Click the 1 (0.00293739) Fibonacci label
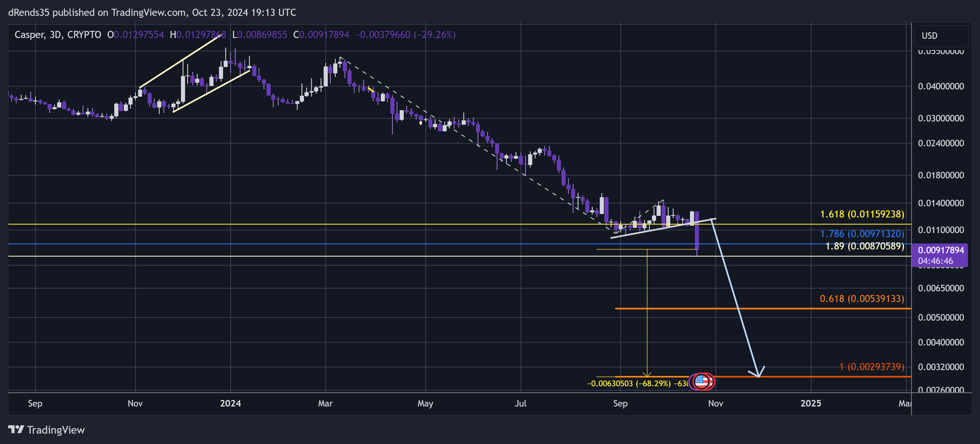The height and width of the screenshot is (444, 980). click(871, 367)
